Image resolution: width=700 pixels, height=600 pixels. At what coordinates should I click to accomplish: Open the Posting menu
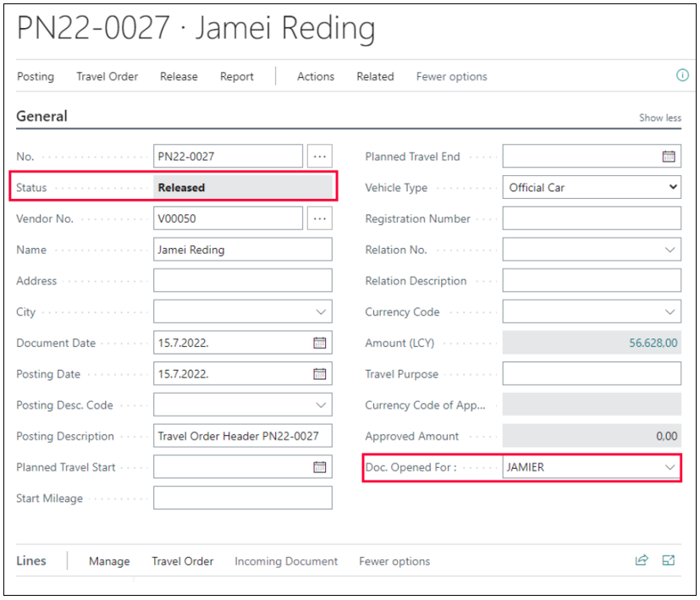(x=36, y=76)
